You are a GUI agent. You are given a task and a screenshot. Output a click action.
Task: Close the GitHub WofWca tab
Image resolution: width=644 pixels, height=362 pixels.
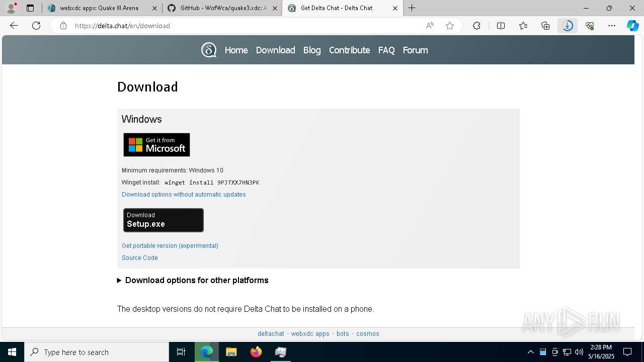pyautogui.click(x=275, y=8)
